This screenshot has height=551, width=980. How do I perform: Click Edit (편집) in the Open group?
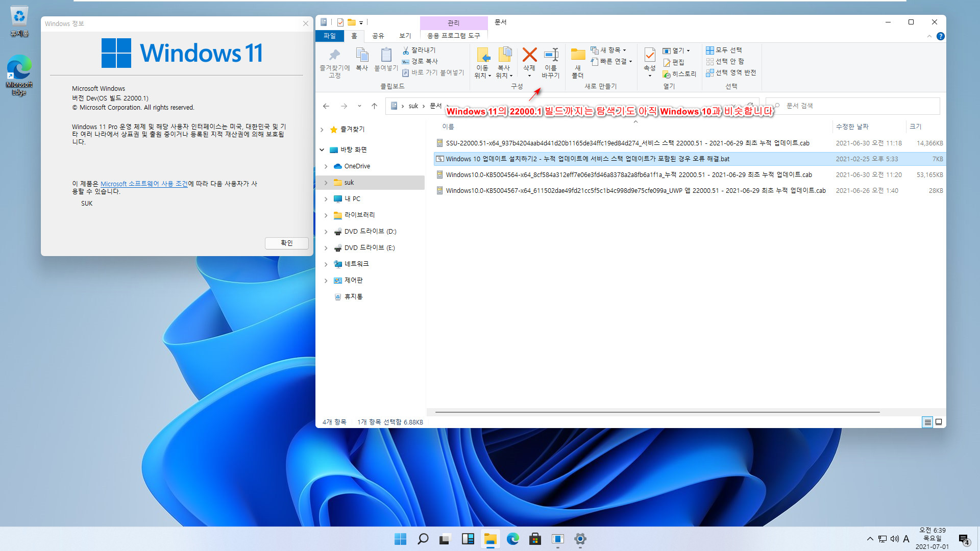(x=674, y=62)
